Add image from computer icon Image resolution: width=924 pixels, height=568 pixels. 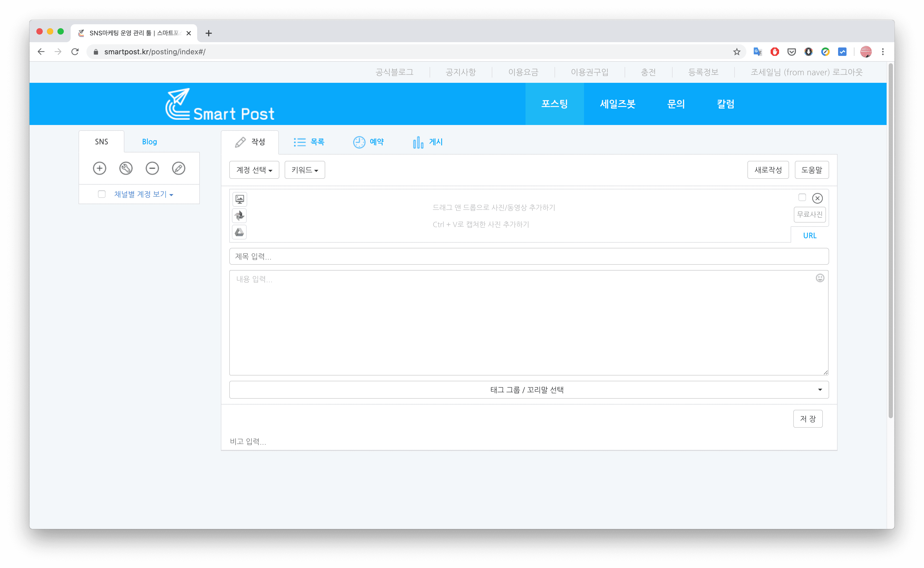(240, 199)
